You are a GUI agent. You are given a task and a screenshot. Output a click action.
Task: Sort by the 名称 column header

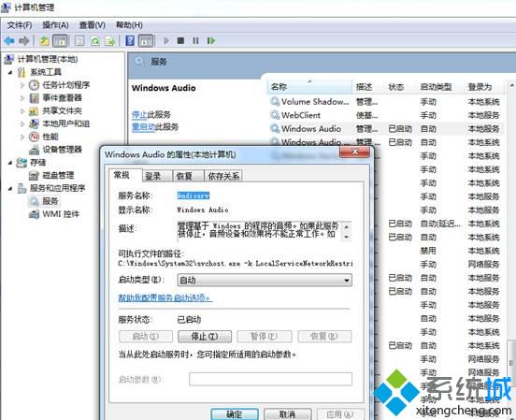(310, 87)
